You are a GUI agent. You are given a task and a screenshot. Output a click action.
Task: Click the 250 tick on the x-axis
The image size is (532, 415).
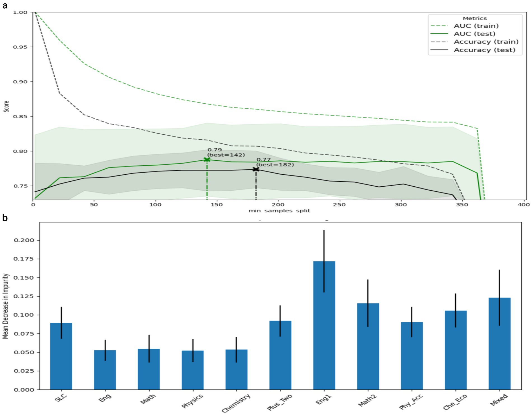[339, 205]
